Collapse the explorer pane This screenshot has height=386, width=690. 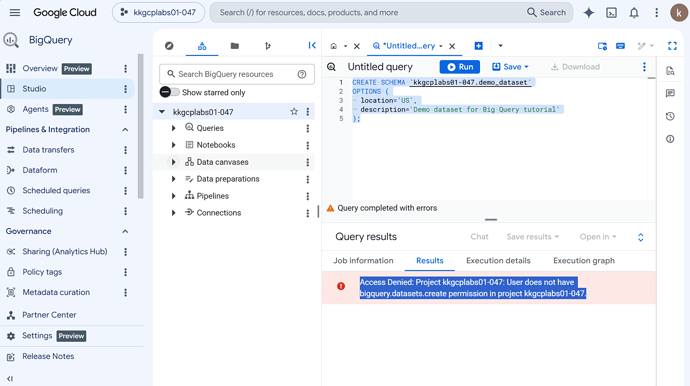(312, 45)
